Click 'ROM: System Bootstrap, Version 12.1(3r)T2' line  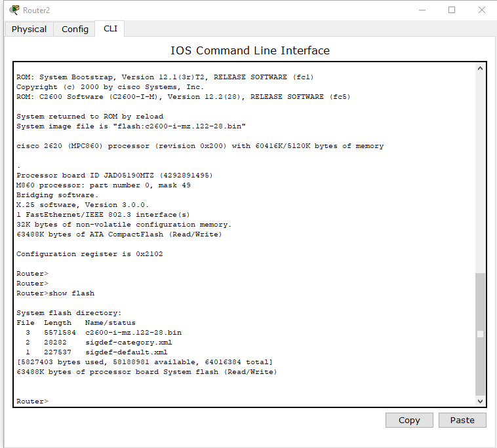(x=165, y=77)
